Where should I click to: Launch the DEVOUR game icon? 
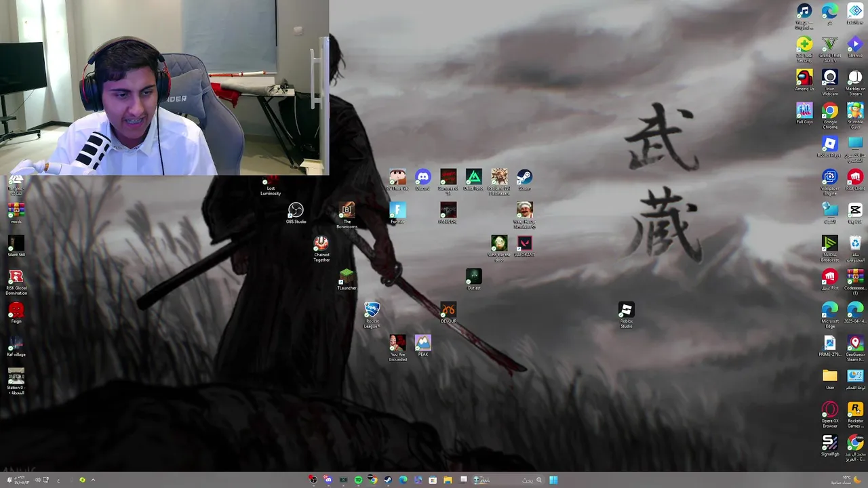click(x=448, y=312)
